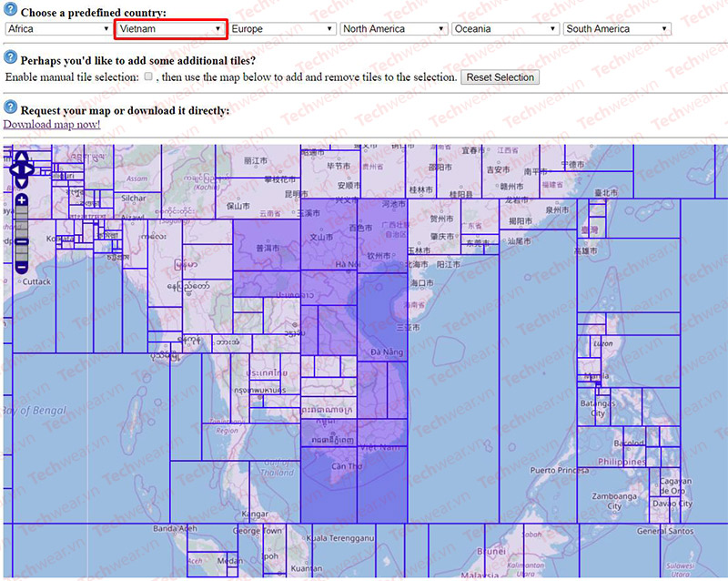Click the Cuttack city label

[36, 281]
